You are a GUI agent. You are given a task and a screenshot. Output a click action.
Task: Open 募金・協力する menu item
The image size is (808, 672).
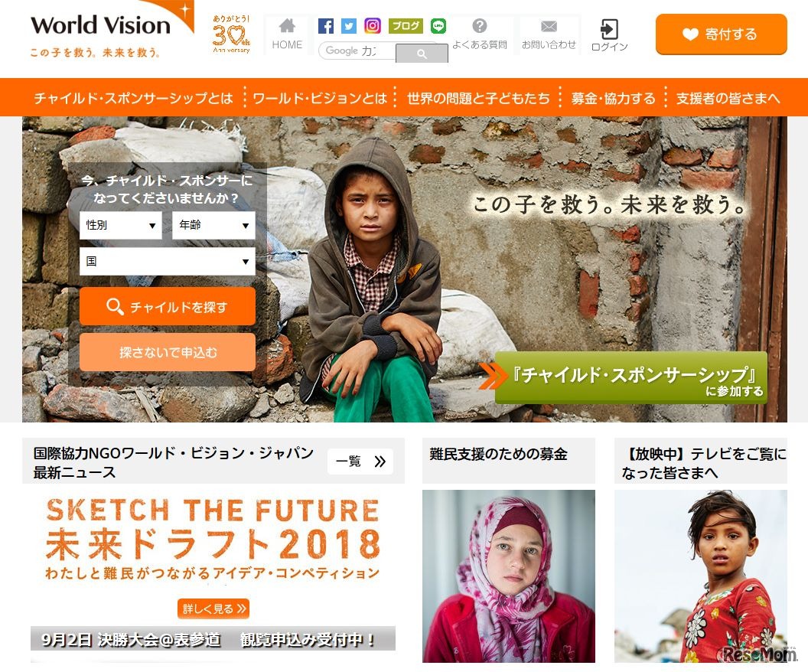point(613,98)
